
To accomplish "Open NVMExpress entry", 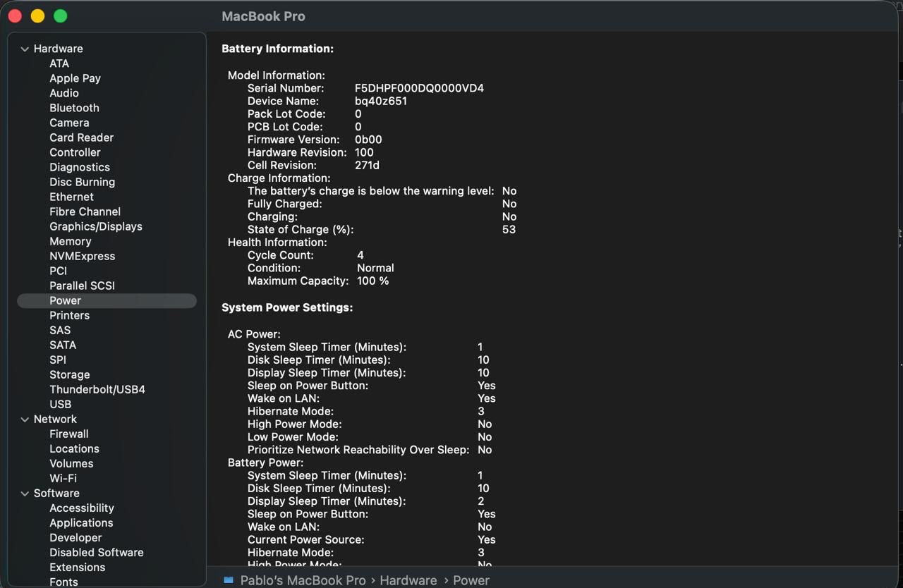I will coord(82,256).
